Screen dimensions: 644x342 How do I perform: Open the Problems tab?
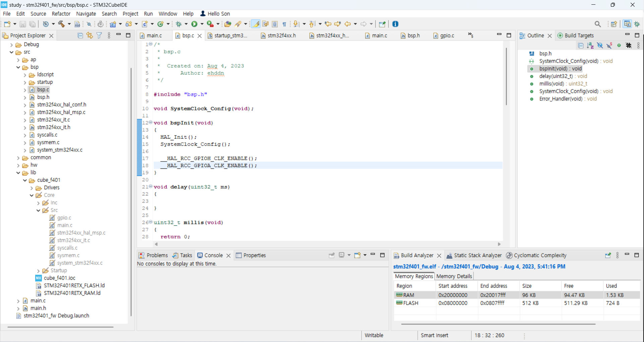pos(153,255)
